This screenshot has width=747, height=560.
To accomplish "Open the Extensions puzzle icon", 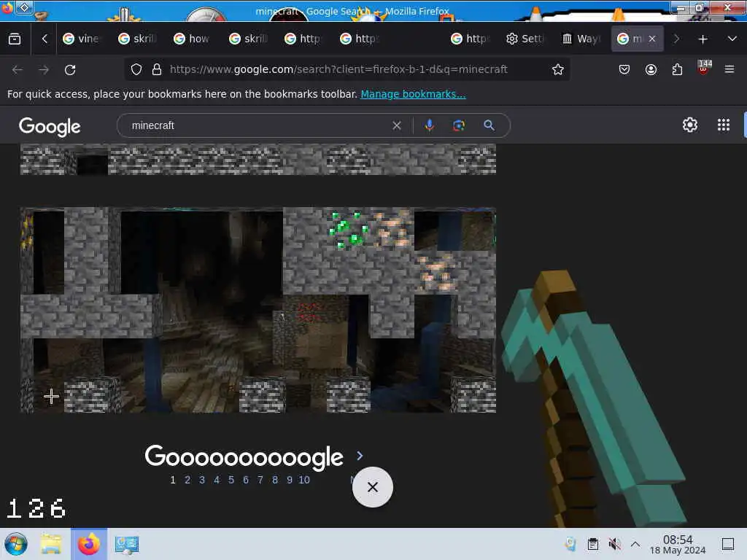I will 677,70.
